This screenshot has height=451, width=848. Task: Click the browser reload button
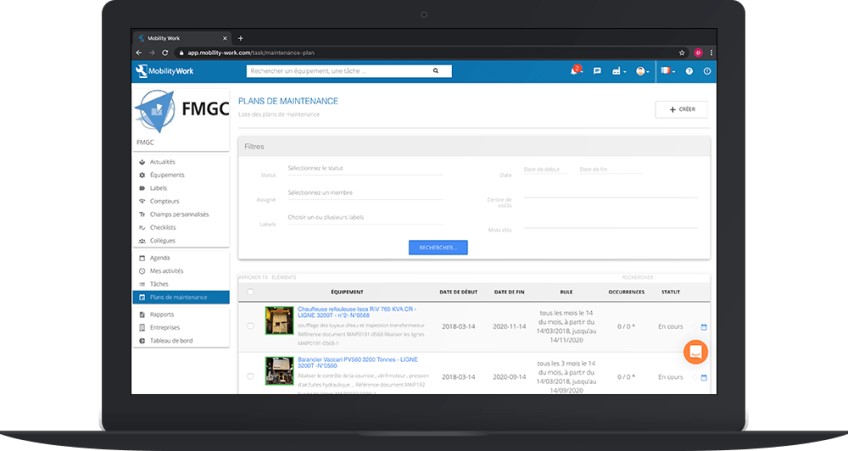pyautogui.click(x=165, y=52)
